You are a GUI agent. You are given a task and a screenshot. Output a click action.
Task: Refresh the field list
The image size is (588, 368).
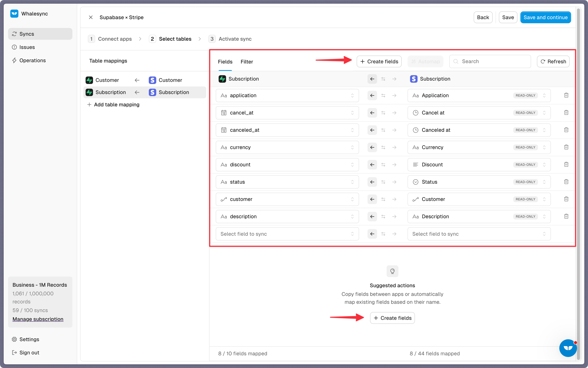point(553,61)
